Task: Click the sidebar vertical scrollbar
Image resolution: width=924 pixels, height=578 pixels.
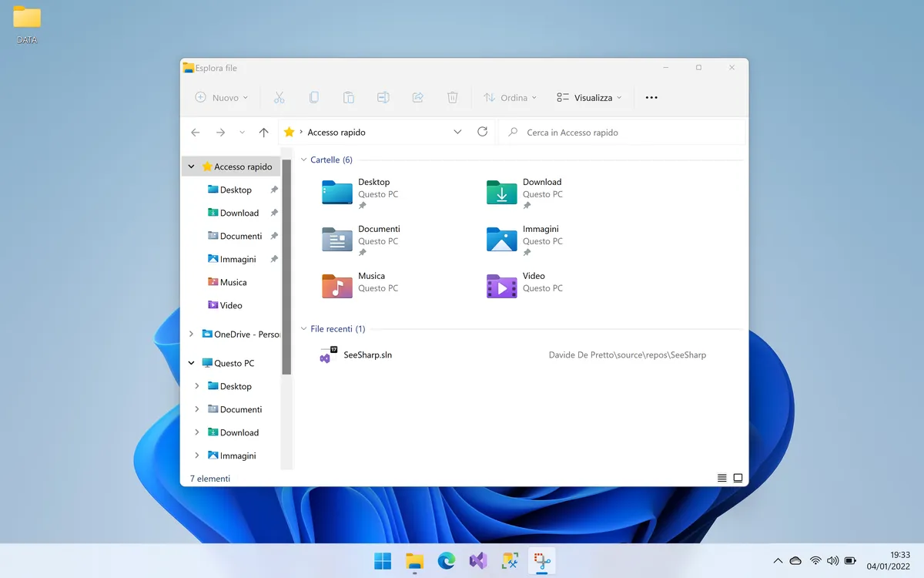Action: pos(286,267)
